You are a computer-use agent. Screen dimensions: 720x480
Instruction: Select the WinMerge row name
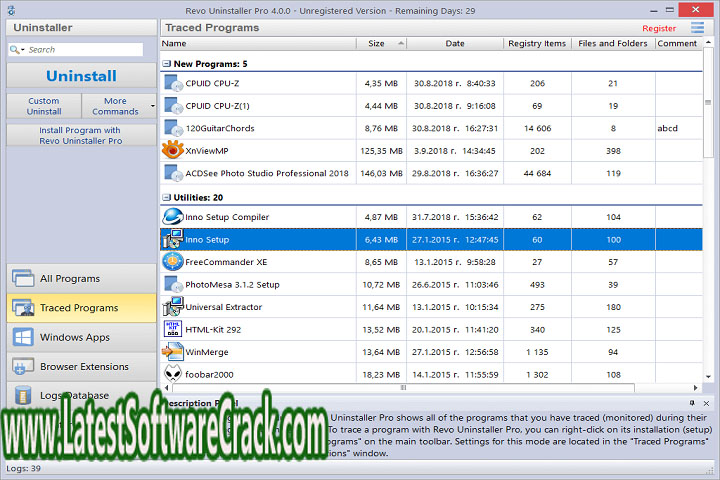click(x=207, y=352)
